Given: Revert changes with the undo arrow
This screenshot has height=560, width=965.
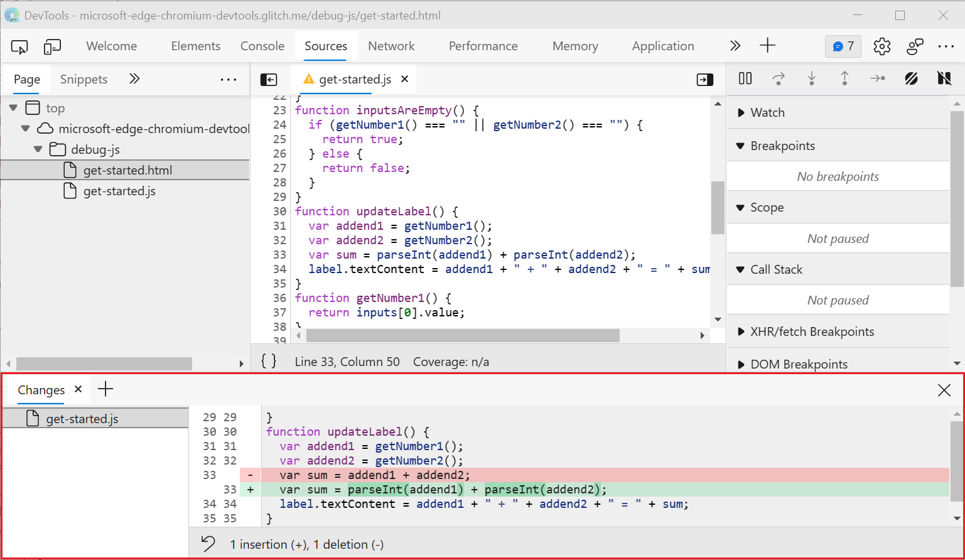Looking at the screenshot, I should tap(207, 544).
